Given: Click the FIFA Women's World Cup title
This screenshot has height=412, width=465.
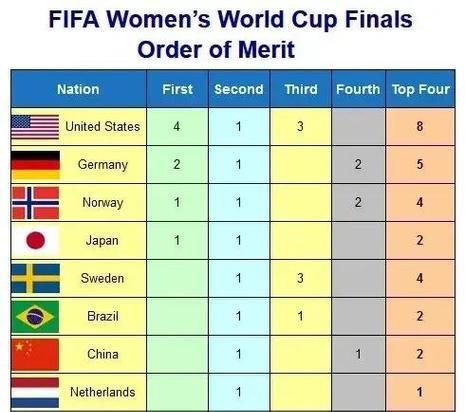Looking at the screenshot, I should tap(231, 19).
